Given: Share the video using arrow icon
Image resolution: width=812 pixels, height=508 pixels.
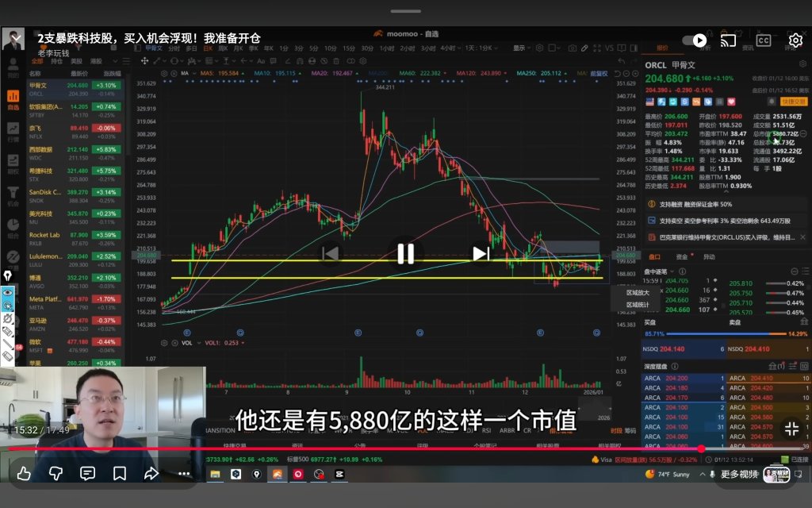Looking at the screenshot, I should [x=151, y=473].
